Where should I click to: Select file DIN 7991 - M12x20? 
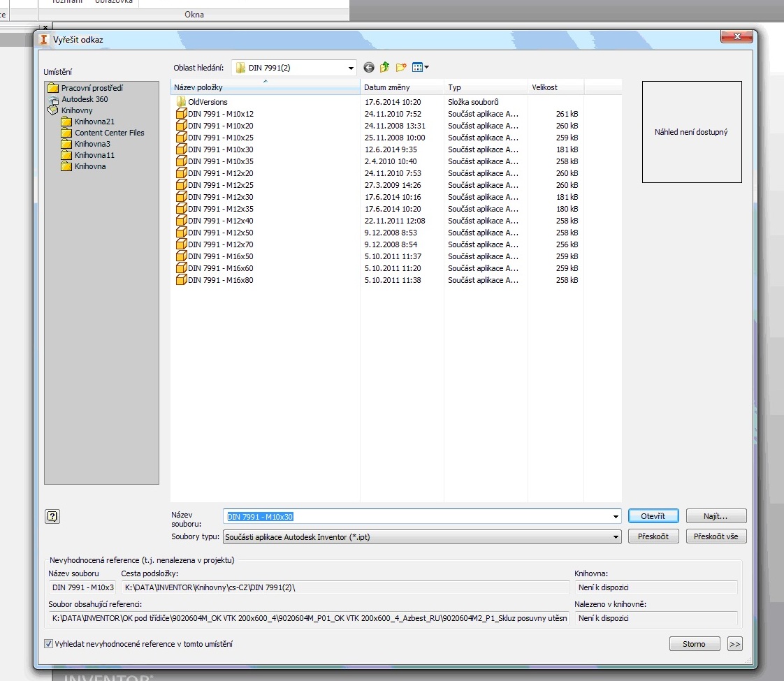click(215, 173)
